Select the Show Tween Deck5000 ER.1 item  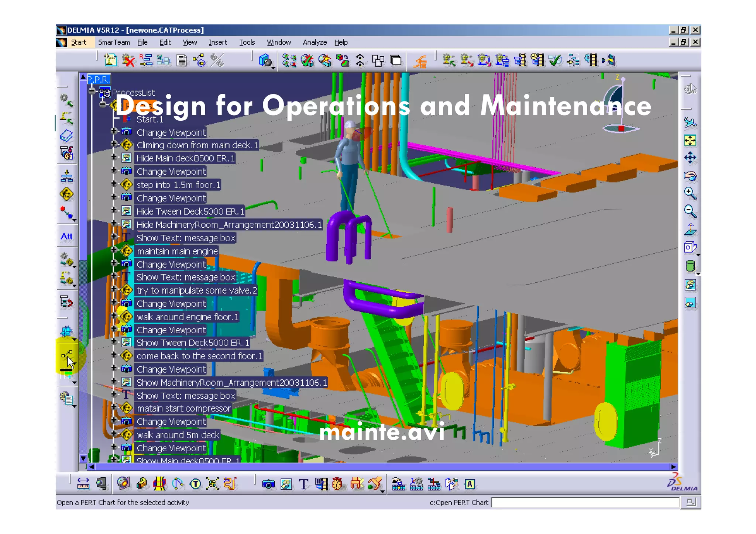click(x=193, y=343)
